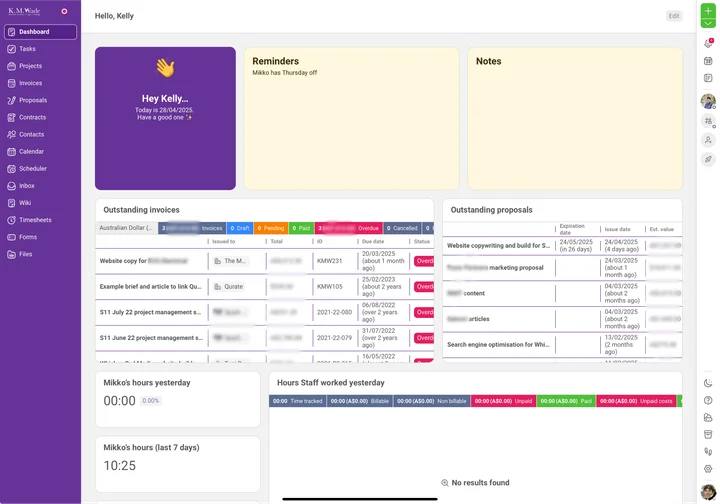720x504 pixels.
Task: Open Website copywriting and build proposal
Action: pyautogui.click(x=562, y=246)
